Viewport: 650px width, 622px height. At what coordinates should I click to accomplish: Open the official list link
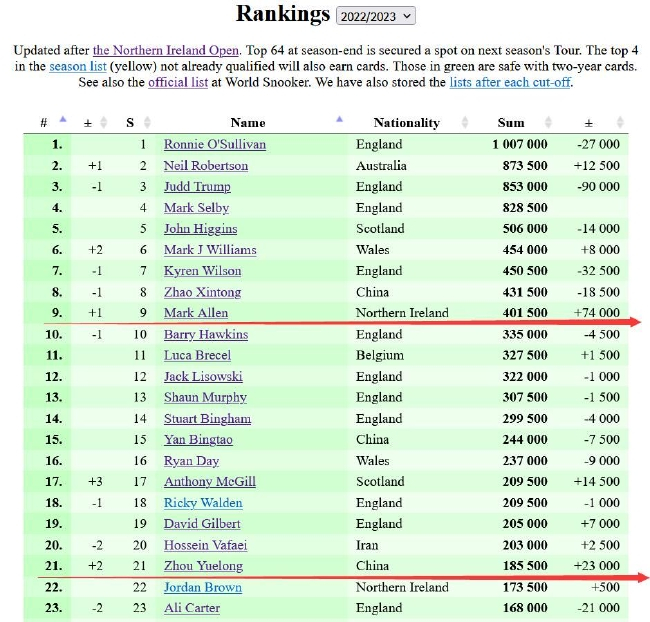[178, 82]
